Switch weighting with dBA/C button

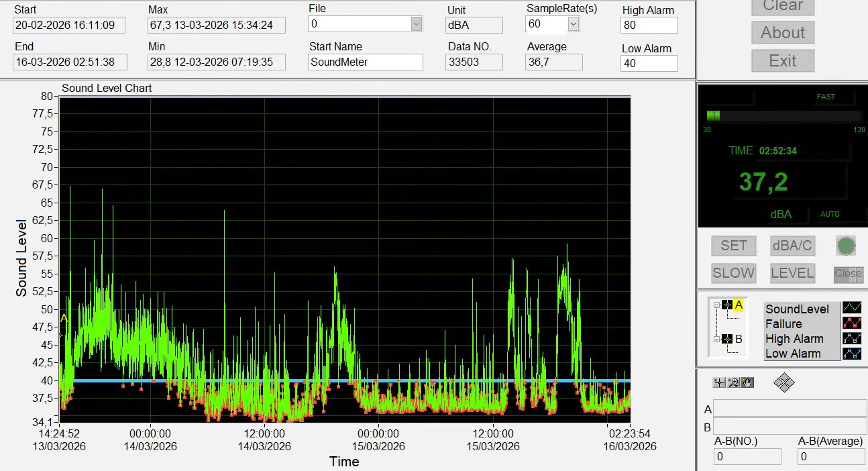coord(792,246)
